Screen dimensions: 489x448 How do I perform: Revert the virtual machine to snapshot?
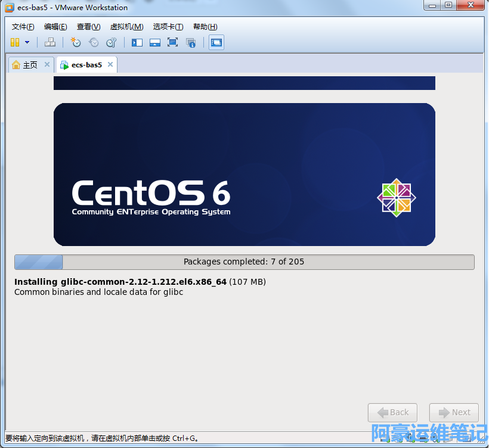(x=94, y=42)
